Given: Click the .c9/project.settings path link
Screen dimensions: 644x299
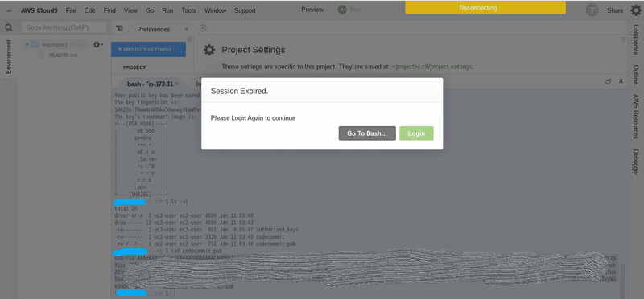Looking at the screenshot, I should point(432,67).
